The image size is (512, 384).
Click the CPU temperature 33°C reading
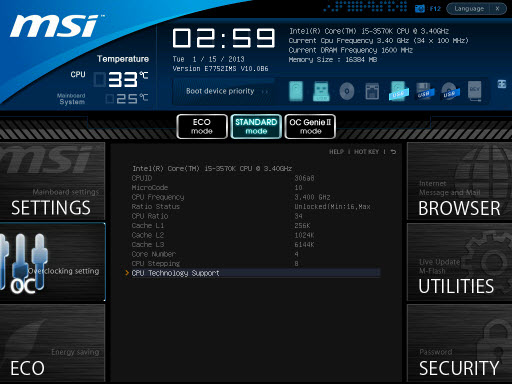coord(121,79)
